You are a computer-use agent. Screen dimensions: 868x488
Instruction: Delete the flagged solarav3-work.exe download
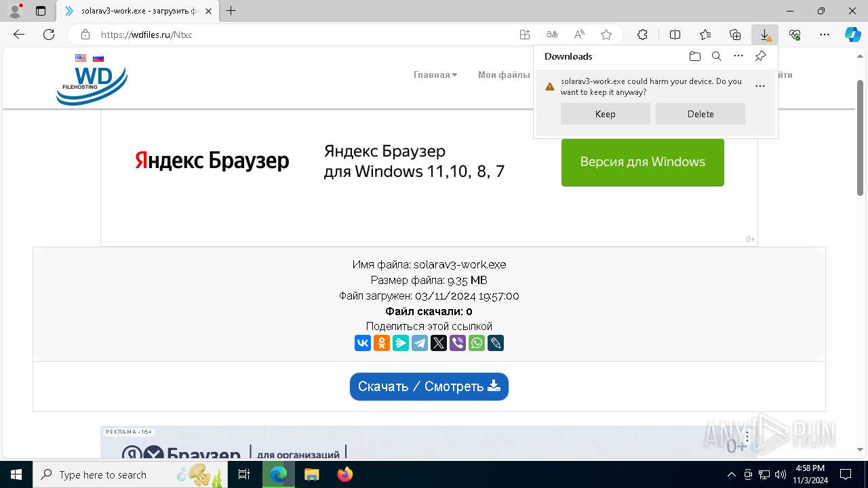tap(700, 114)
